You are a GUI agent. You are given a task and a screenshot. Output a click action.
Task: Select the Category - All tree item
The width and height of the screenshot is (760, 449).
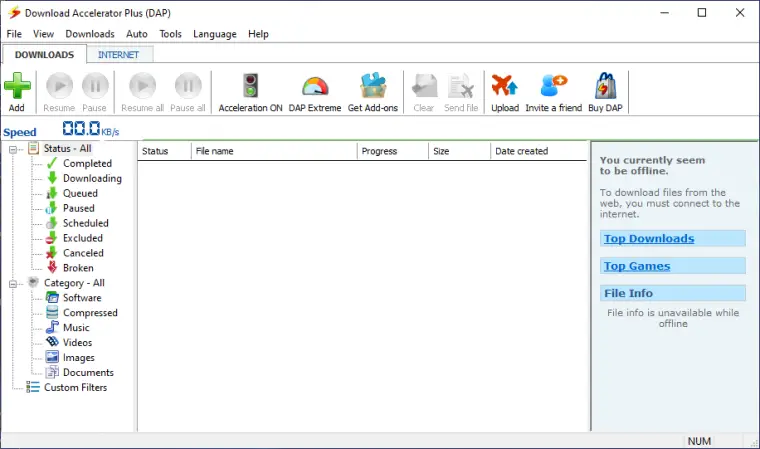74,283
